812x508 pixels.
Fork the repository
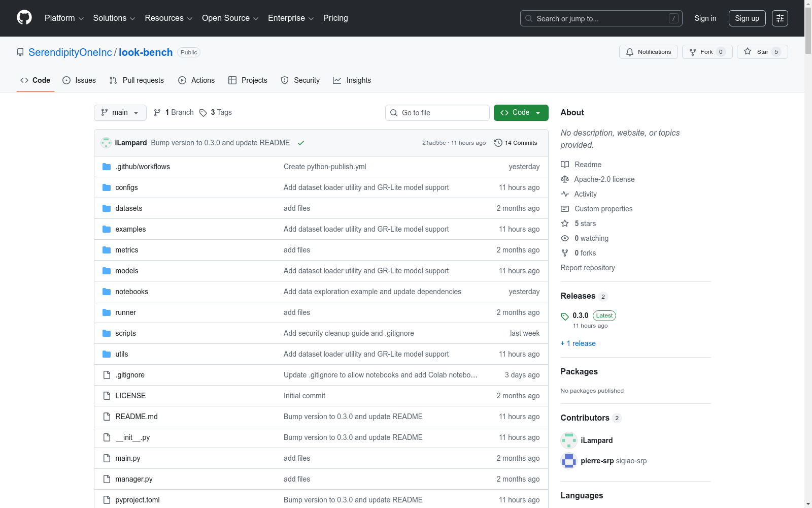(x=707, y=52)
